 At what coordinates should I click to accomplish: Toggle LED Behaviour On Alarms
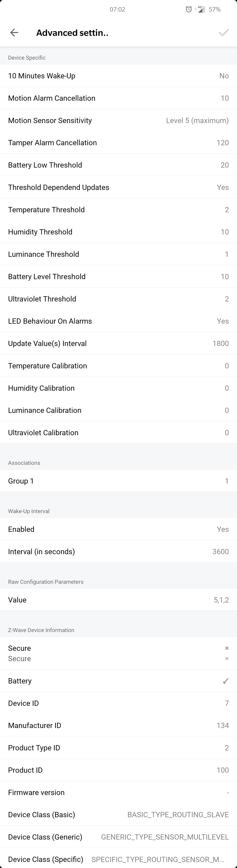(x=118, y=321)
